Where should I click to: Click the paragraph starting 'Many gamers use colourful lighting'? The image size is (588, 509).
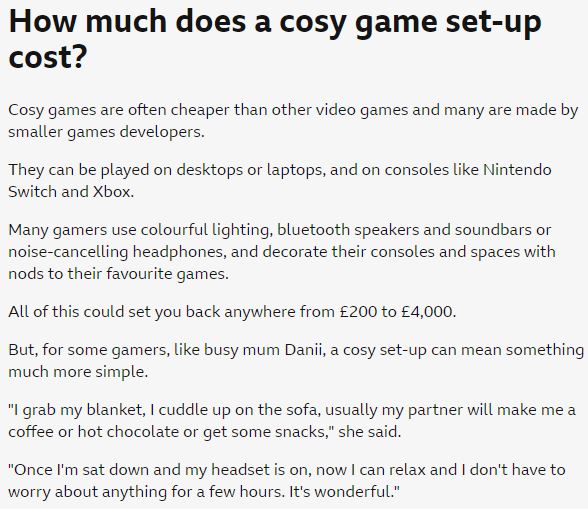(x=282, y=252)
